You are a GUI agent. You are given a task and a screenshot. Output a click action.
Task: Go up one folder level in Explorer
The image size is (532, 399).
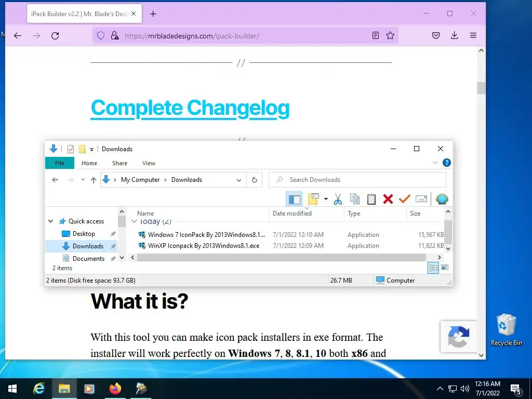(x=94, y=180)
